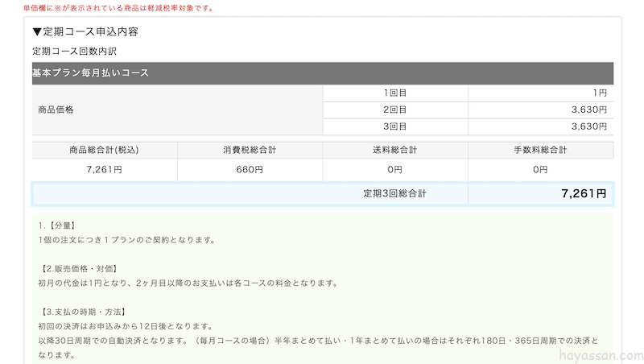This screenshot has height=364, width=644.
Task: Click the bold 7,261円 grand total
Action: point(583,194)
